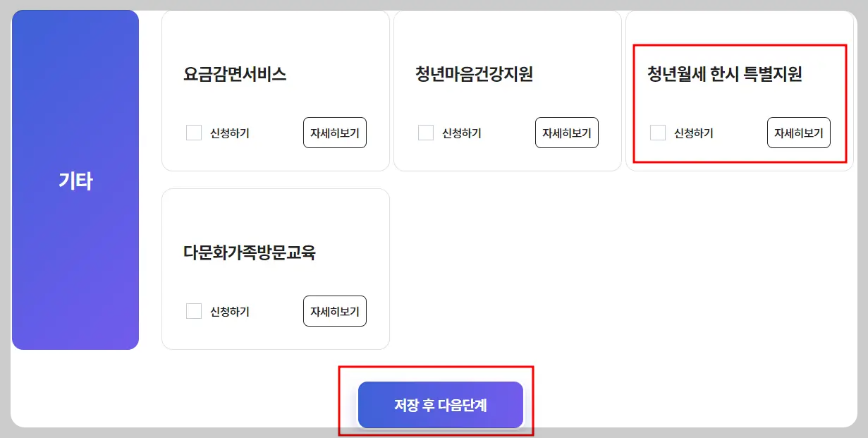
Task: Select the 기타 category sidebar
Action: pos(75,180)
